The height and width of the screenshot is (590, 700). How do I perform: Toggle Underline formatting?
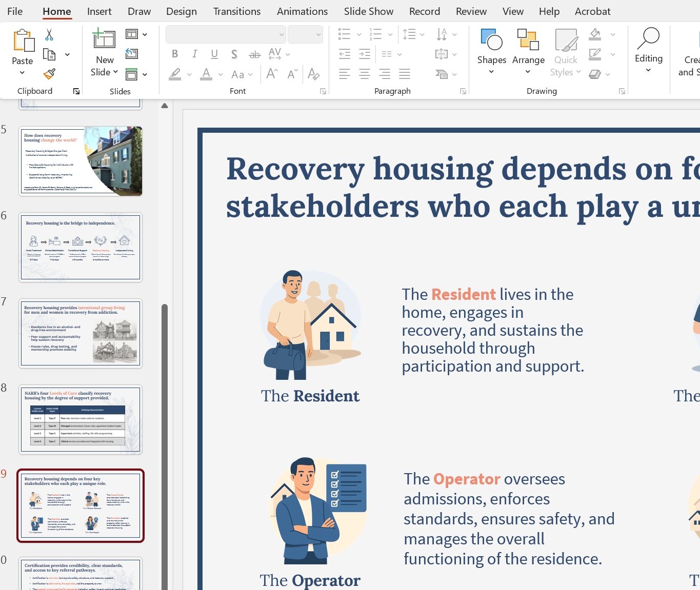tap(214, 54)
